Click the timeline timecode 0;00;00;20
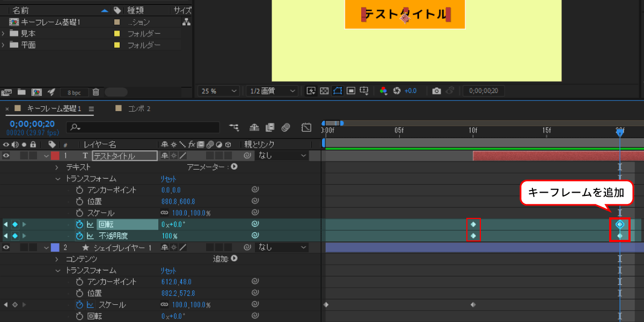The width and height of the screenshot is (644, 322). point(32,124)
